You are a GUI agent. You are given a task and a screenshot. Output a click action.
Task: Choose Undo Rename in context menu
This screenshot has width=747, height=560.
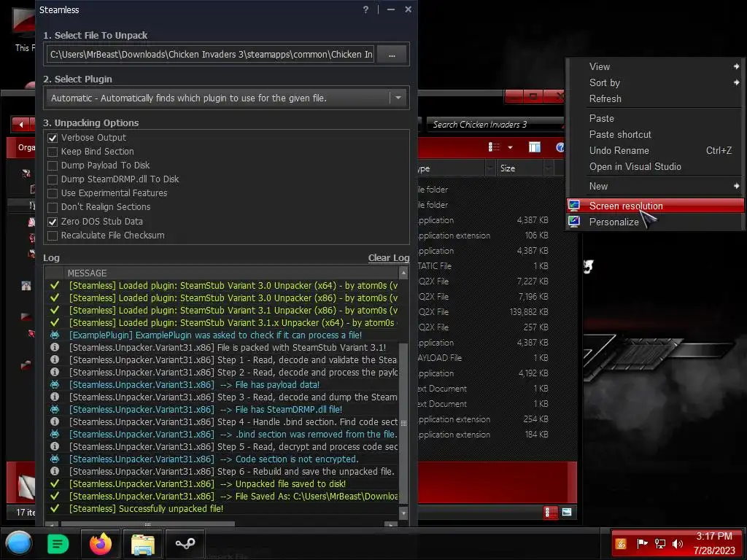point(655,150)
